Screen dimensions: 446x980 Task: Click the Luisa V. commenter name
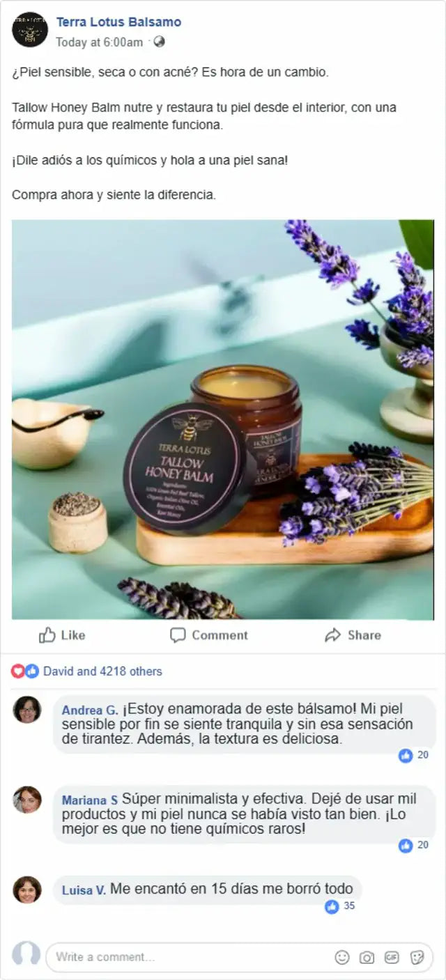click(84, 890)
